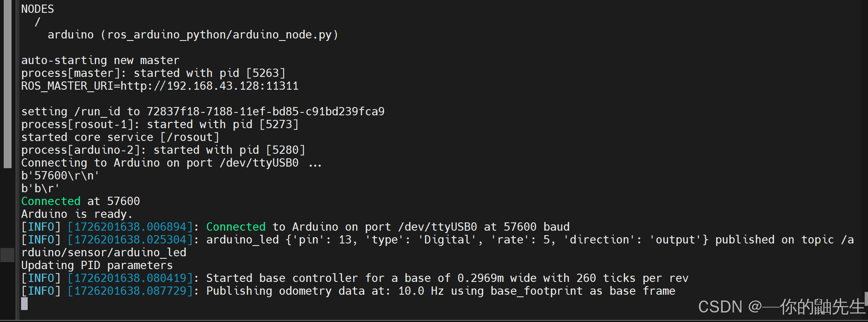This screenshot has height=322, width=868.
Task: Click the ROS_MASTER_URI http address
Action: click(x=209, y=86)
